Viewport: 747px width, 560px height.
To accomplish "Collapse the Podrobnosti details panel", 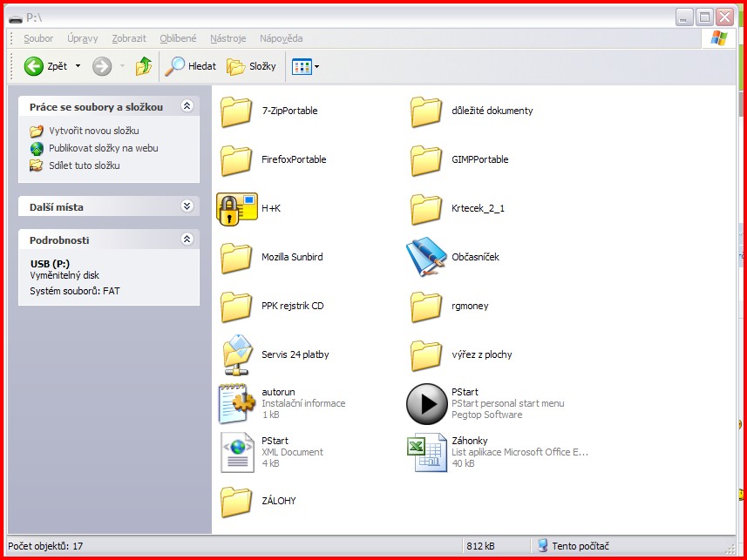I will 187,240.
